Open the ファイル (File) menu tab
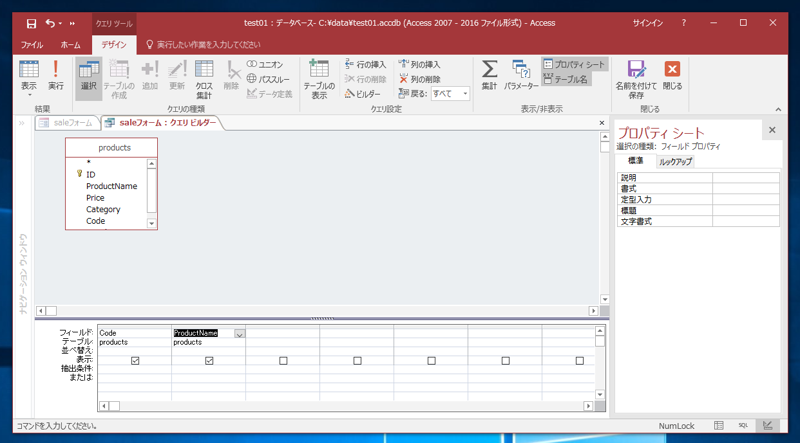The height and width of the screenshot is (443, 800). (x=32, y=45)
